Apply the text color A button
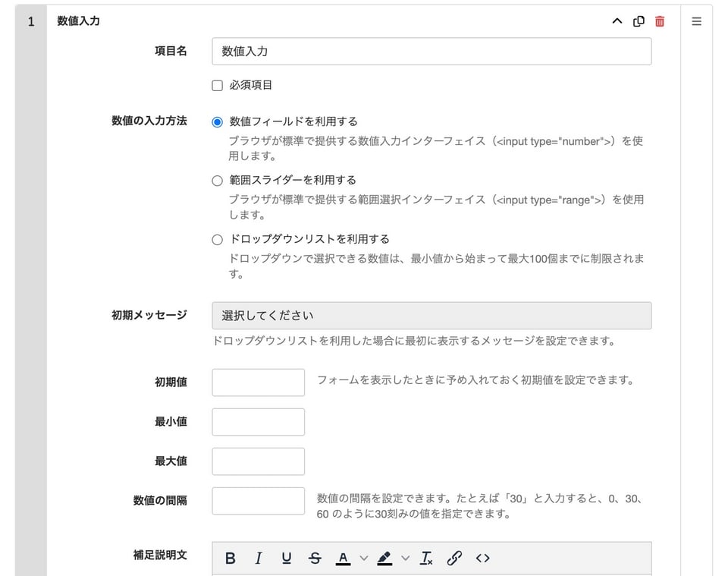This screenshot has height=576, width=728. point(343,559)
